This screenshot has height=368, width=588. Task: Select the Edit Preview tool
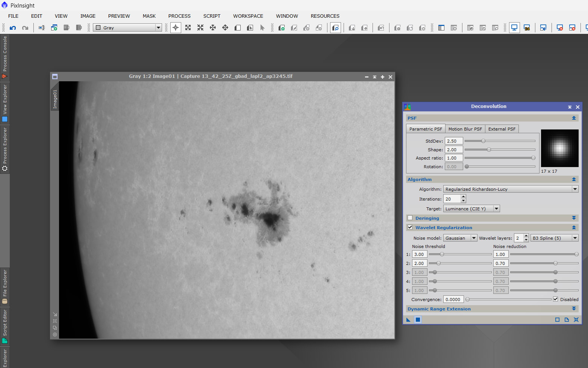point(250,27)
